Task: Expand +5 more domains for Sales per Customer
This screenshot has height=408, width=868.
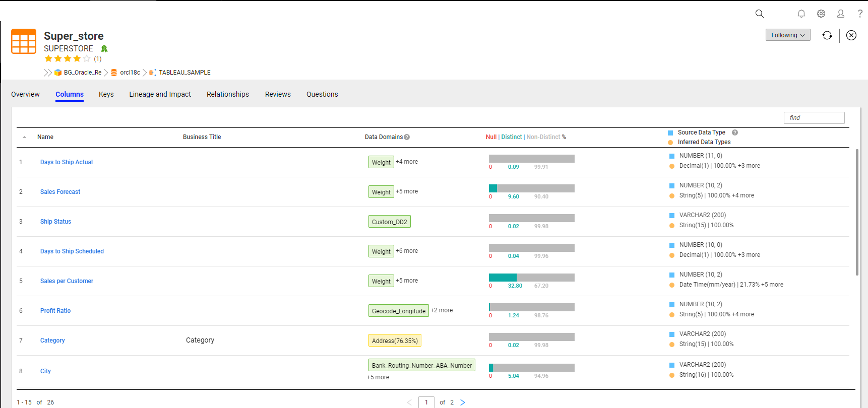Action: 407,281
